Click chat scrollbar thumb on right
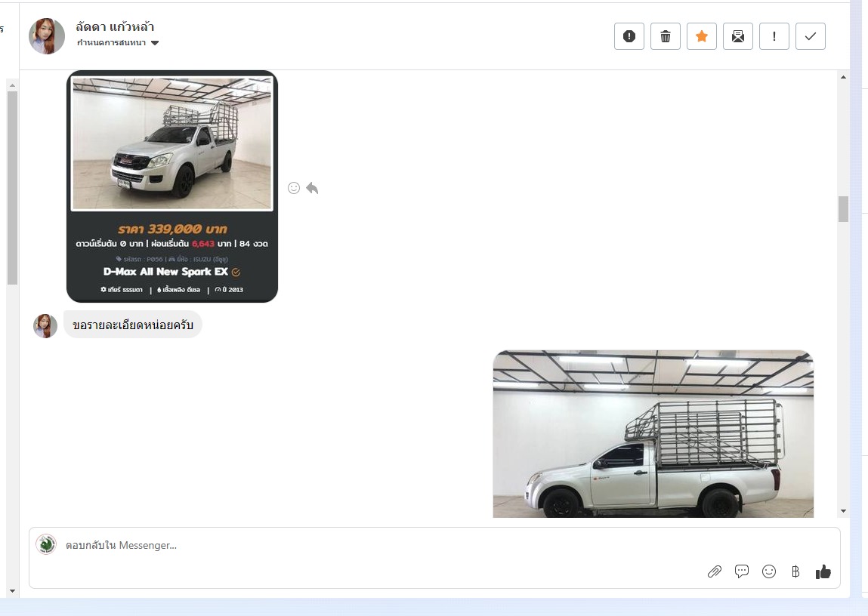The width and height of the screenshot is (868, 616). [x=843, y=209]
